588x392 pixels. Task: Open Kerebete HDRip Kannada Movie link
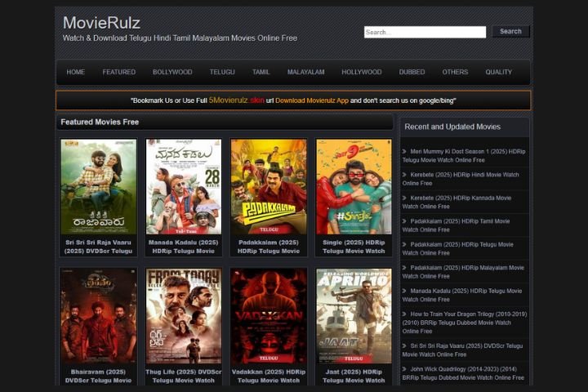pos(457,203)
